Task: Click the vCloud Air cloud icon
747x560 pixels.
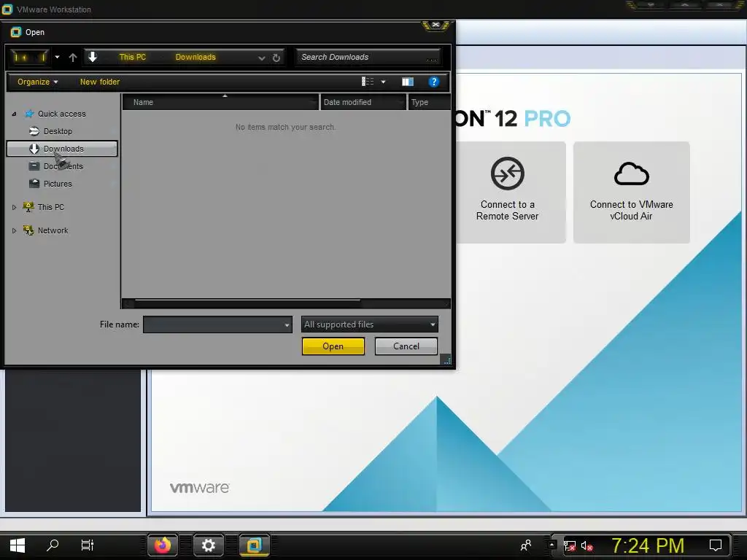Action: pyautogui.click(x=631, y=174)
